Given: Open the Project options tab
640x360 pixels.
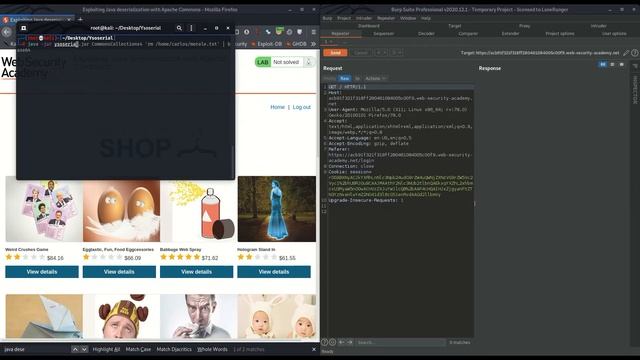Looking at the screenshot, I should [560, 34].
